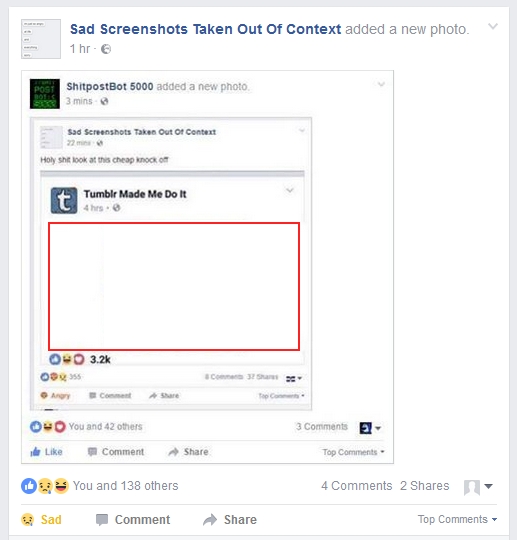Click the Tumblr logo icon in screenshot
Image resolution: width=517 pixels, height=540 pixels.
click(64, 200)
